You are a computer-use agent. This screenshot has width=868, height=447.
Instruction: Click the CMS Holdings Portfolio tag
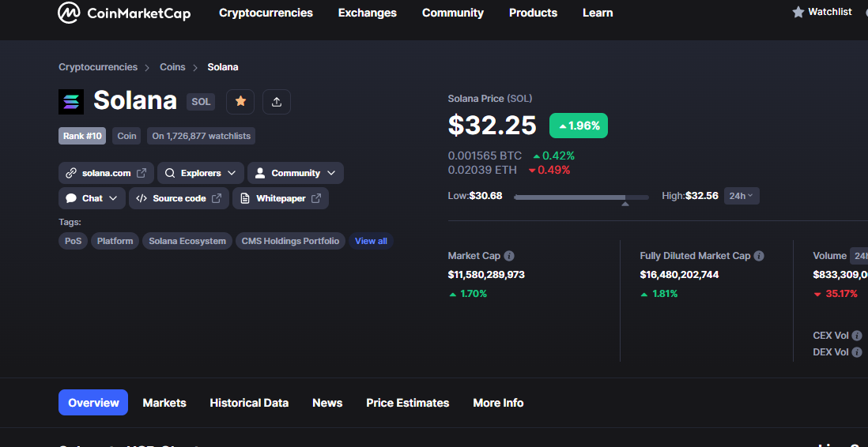[290, 241]
